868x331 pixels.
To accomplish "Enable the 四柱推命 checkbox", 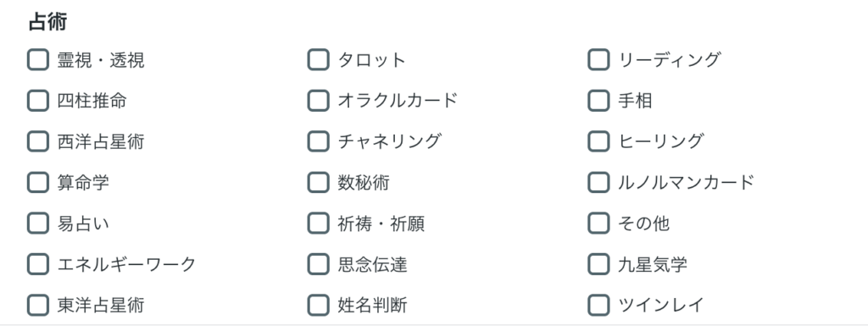I will tap(38, 101).
